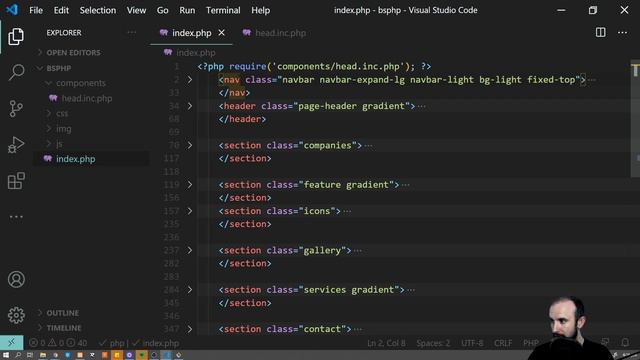This screenshot has height=360, width=640.
Task: Open the Extensions view
Action: [16, 180]
